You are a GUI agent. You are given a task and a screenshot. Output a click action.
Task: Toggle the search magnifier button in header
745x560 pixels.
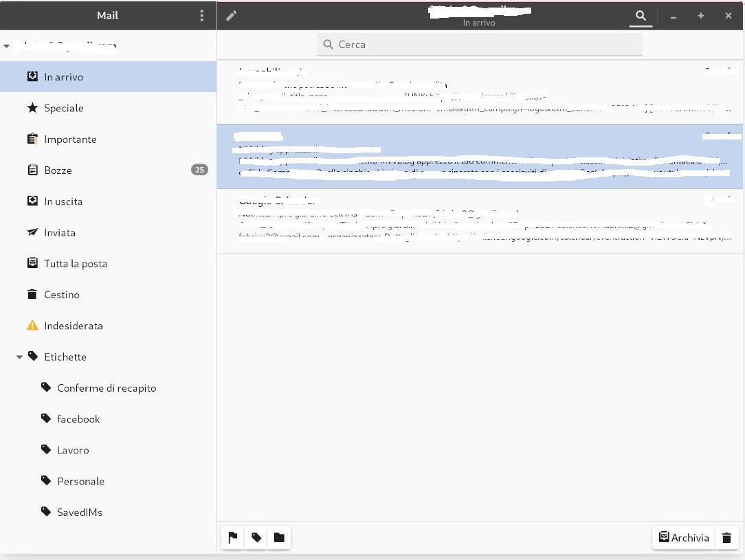[x=641, y=16]
